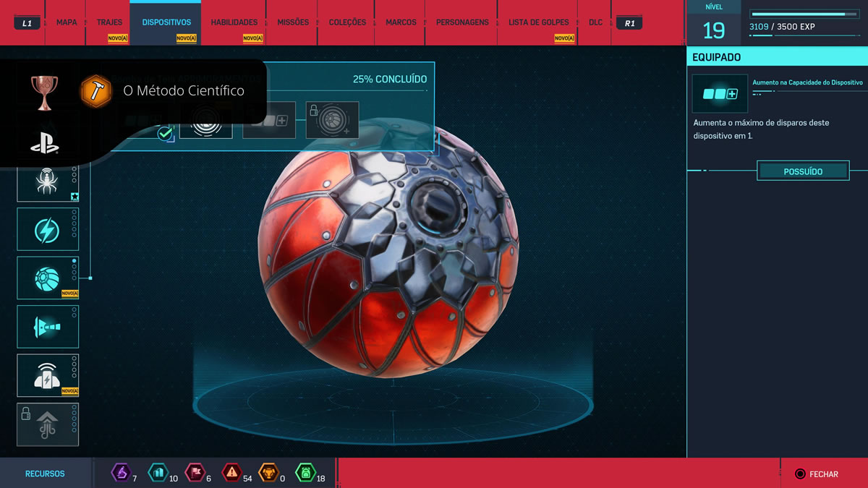868x488 pixels.
Task: Click FECHAR to close the menu
Action: tap(824, 474)
